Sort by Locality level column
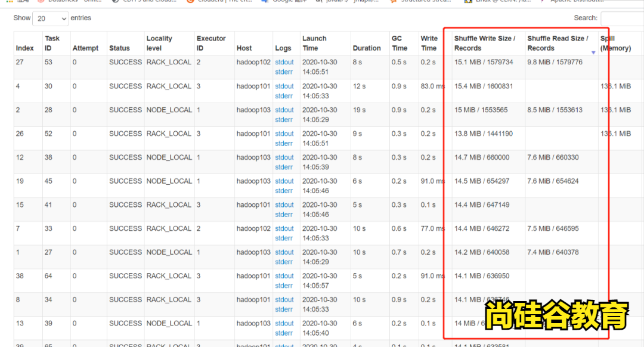This screenshot has width=644, height=347. [159, 44]
